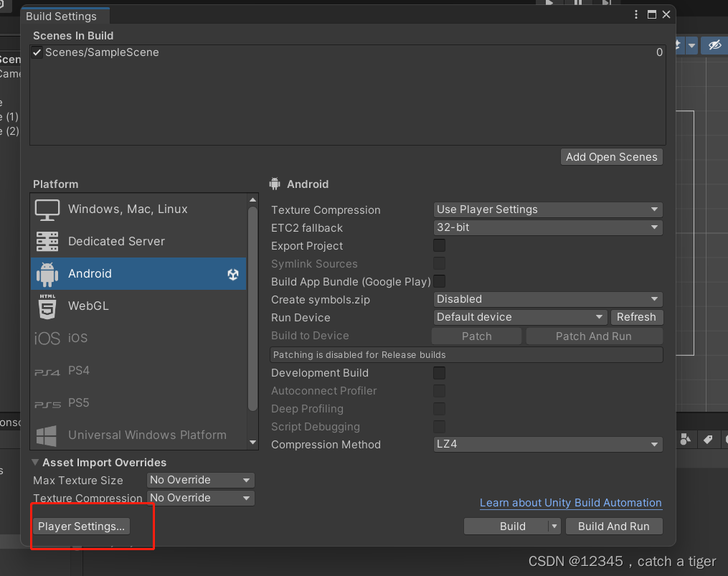Click platform list scroll up arrow

(x=252, y=199)
